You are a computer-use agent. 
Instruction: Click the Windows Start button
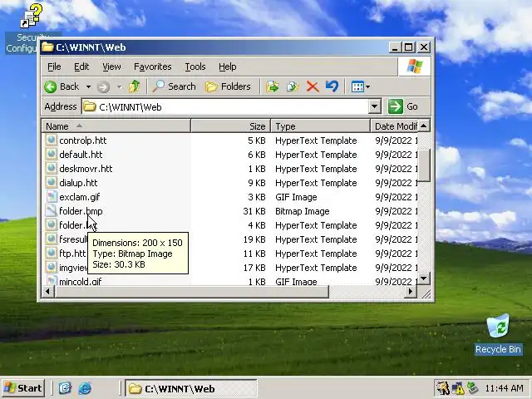[x=23, y=388]
